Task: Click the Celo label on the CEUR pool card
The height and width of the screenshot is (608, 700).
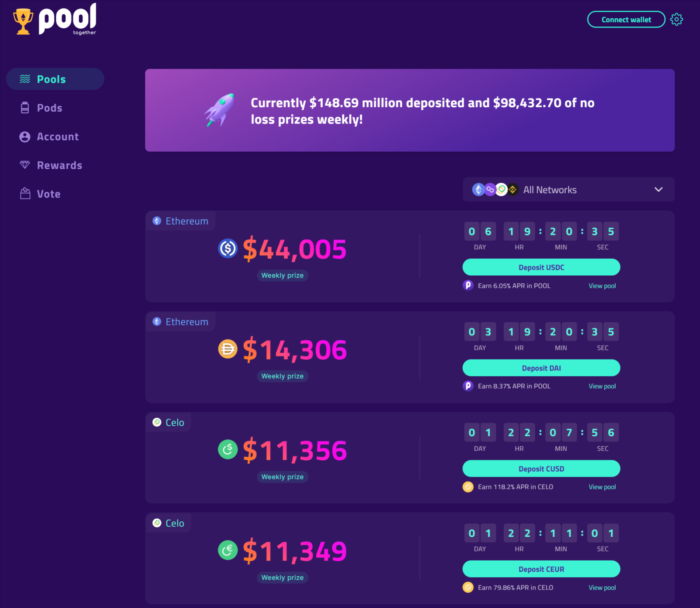Action: coord(175,523)
